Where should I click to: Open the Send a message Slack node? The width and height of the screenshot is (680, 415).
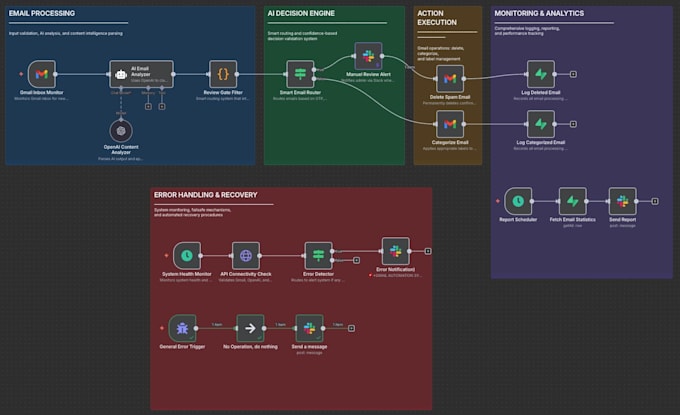pos(309,328)
